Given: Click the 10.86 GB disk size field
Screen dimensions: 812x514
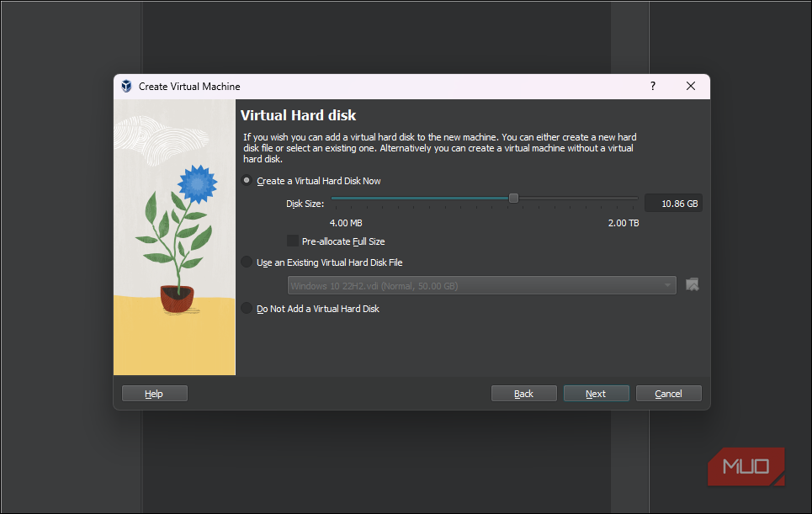Looking at the screenshot, I should tap(673, 204).
